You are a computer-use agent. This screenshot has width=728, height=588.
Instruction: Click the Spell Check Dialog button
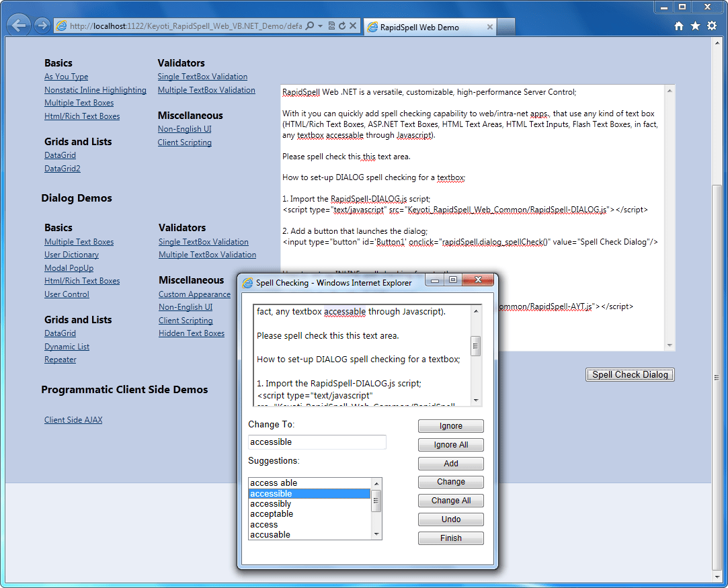click(630, 374)
